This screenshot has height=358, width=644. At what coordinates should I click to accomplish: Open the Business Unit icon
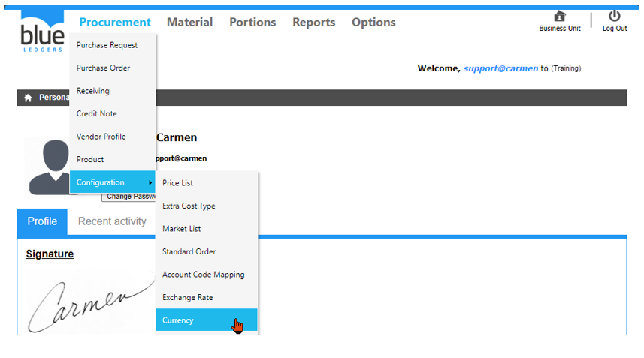pos(559,17)
